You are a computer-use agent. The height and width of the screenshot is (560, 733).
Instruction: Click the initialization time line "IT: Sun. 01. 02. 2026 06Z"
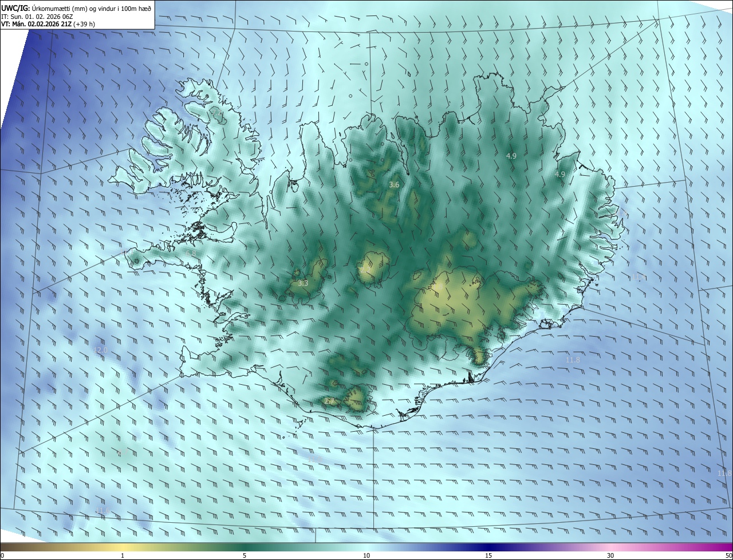[x=38, y=17]
